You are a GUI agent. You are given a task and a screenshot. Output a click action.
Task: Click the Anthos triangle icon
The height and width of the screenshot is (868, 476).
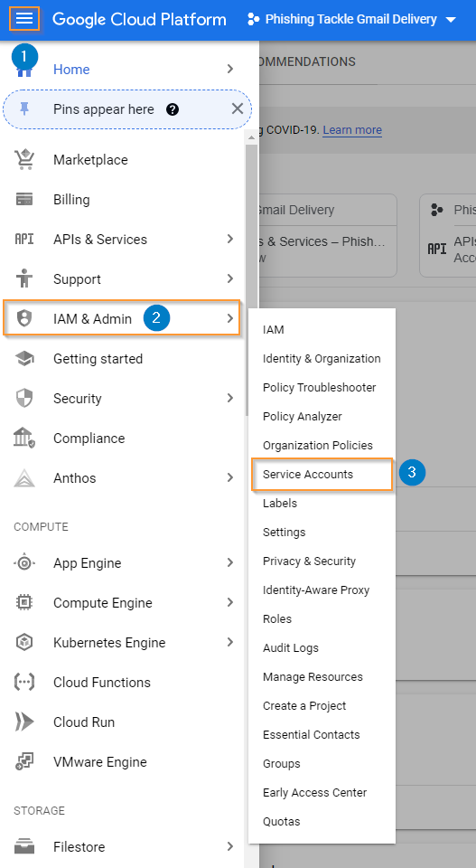tap(24, 478)
